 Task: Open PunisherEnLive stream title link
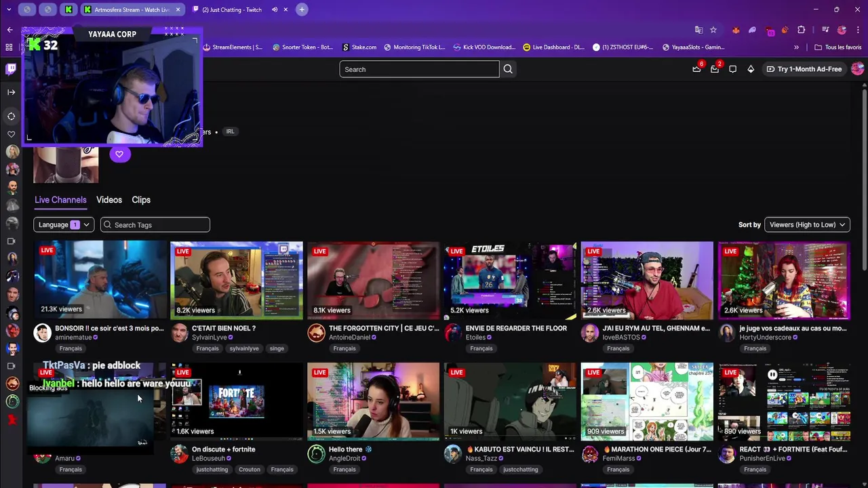793,449
